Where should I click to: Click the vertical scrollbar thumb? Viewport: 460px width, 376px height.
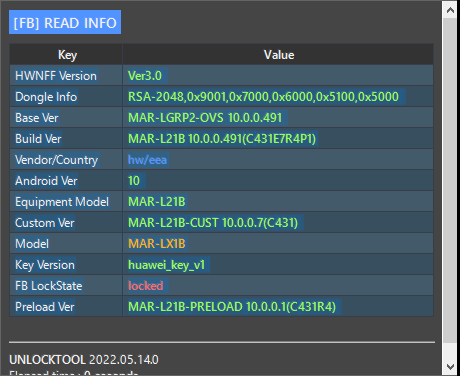(x=450, y=180)
